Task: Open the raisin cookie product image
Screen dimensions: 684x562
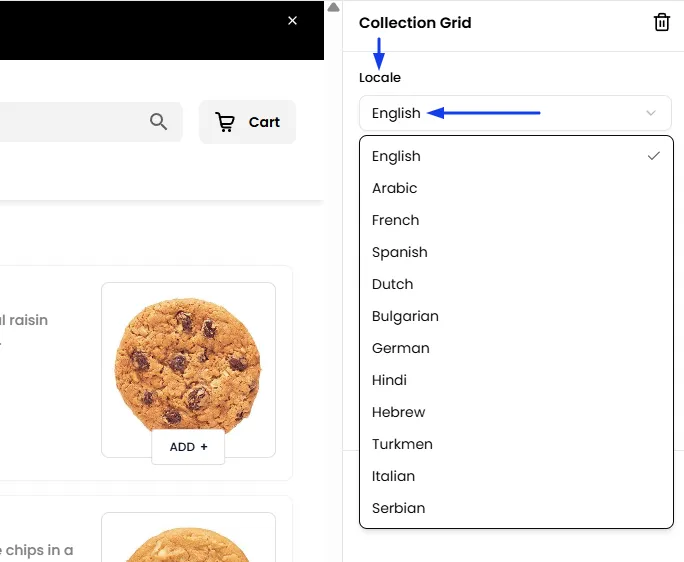Action: (x=188, y=364)
